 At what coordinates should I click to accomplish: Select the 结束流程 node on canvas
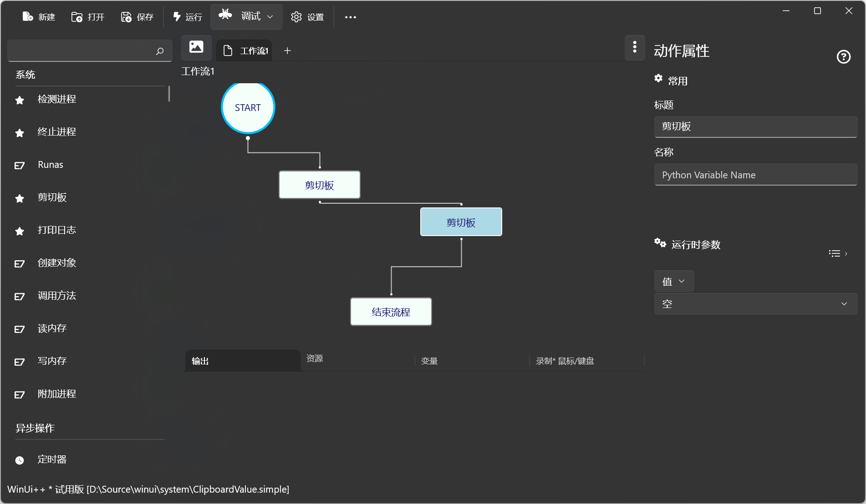391,312
